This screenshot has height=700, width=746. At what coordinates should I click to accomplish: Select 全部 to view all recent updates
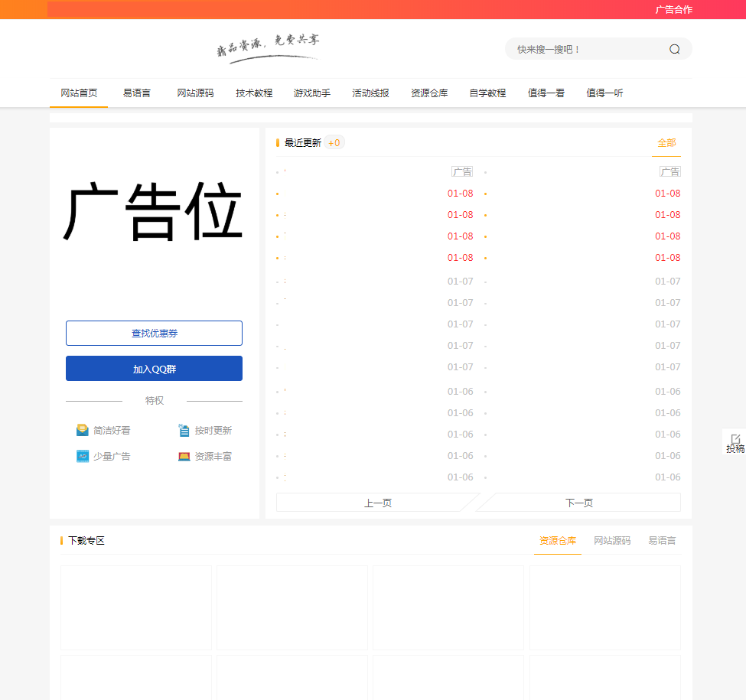click(665, 143)
